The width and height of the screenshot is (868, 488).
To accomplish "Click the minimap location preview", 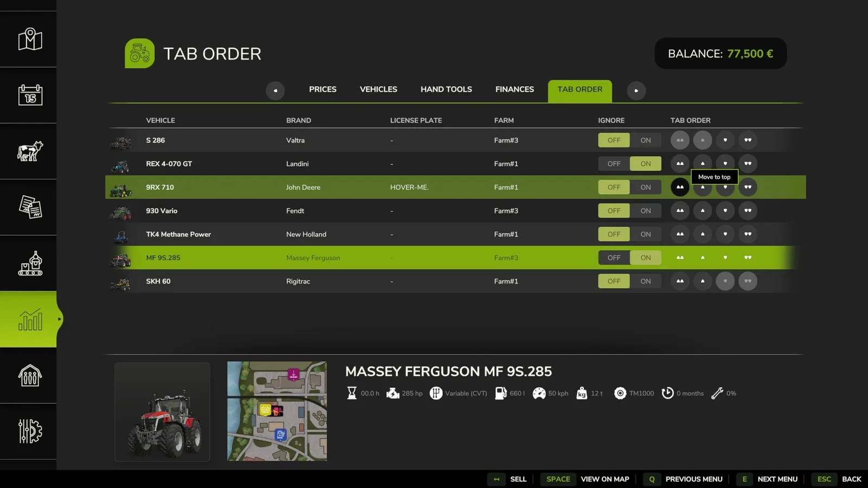I will (x=277, y=411).
